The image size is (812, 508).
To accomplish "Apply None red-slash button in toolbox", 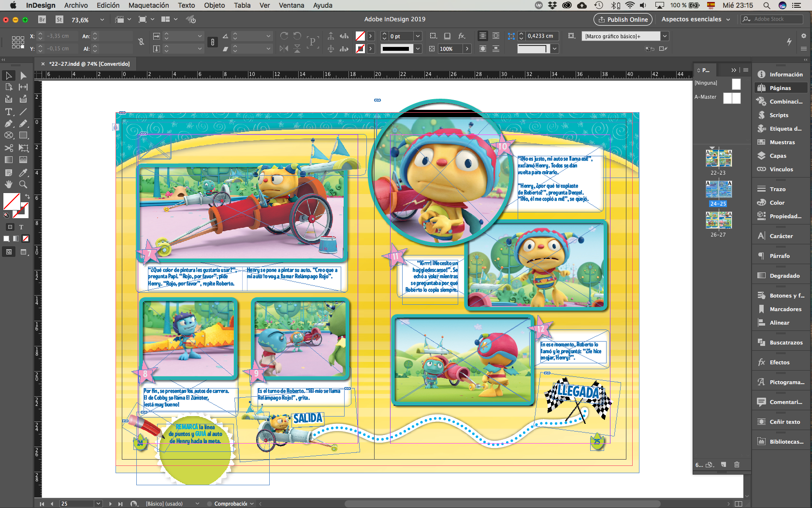I will (x=26, y=239).
